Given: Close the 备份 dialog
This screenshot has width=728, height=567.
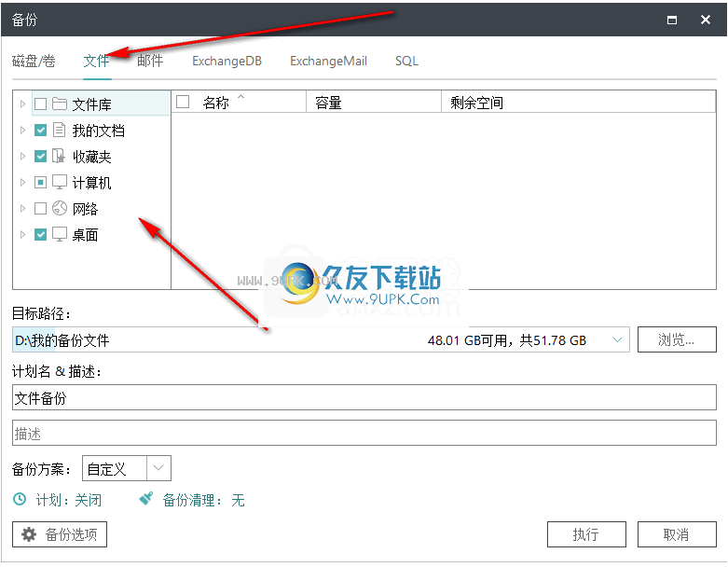Looking at the screenshot, I should pos(706,20).
